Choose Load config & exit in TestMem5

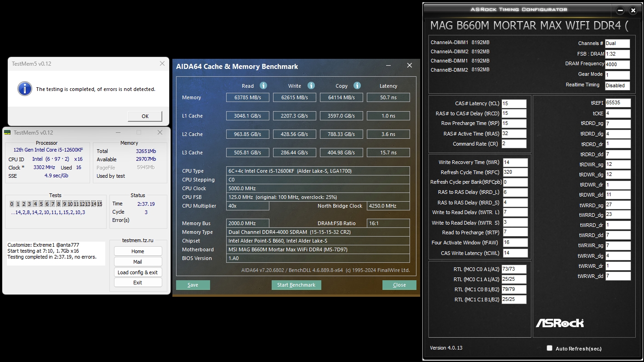[138, 272]
